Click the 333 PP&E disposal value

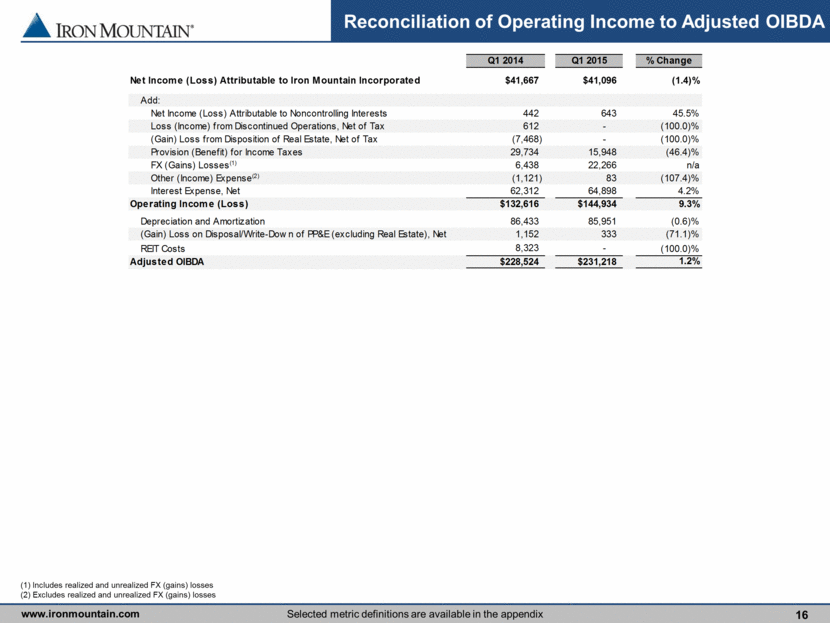(608, 234)
